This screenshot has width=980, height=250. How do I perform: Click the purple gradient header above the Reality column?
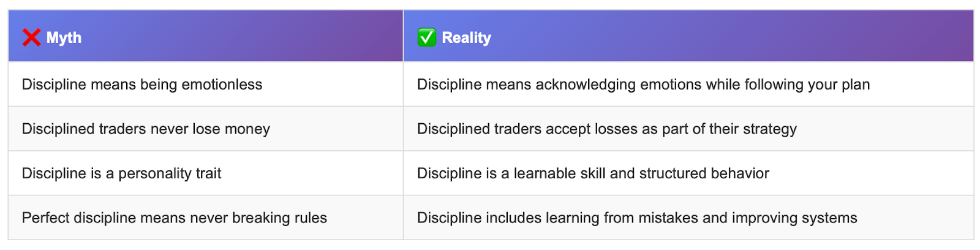tap(688, 36)
